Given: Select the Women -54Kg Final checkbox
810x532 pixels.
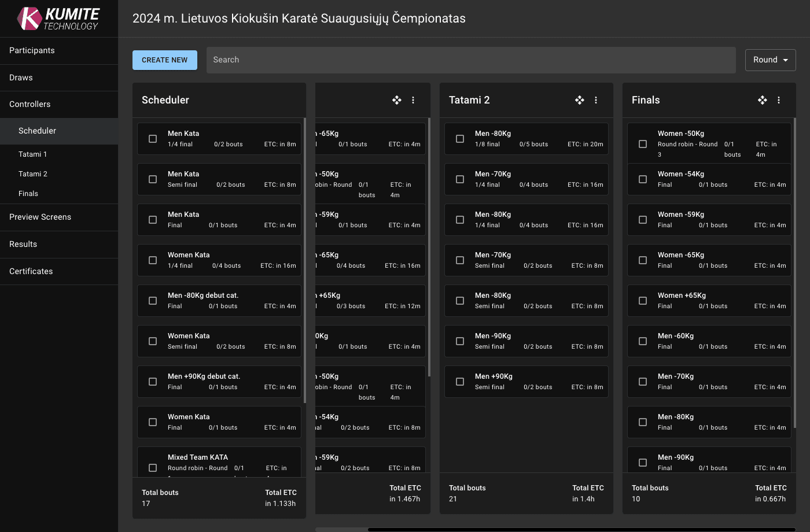Looking at the screenshot, I should tap(643, 179).
